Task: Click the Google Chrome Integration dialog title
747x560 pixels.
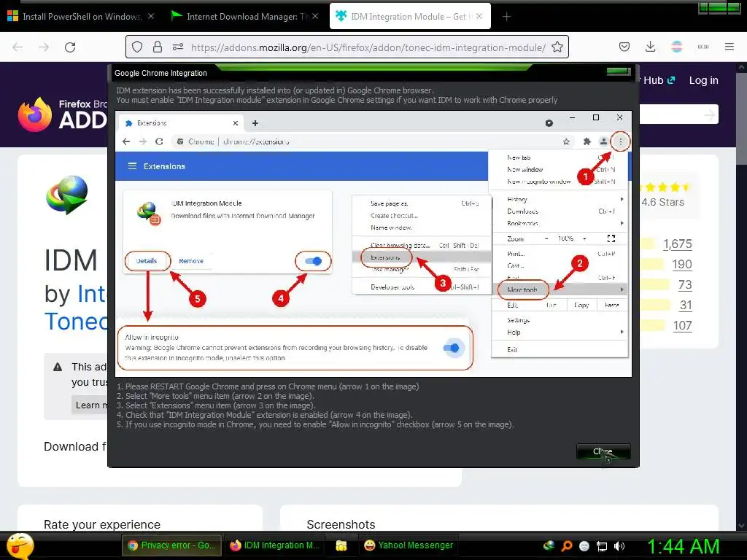Action: click(160, 73)
